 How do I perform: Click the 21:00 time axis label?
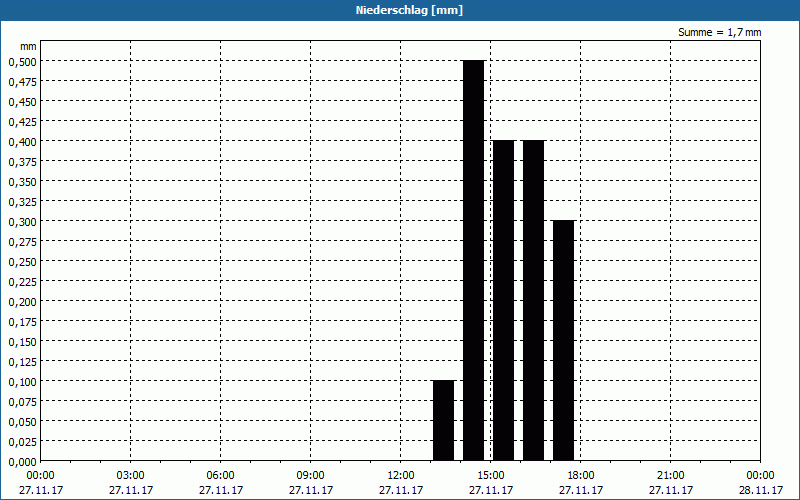[x=670, y=476]
